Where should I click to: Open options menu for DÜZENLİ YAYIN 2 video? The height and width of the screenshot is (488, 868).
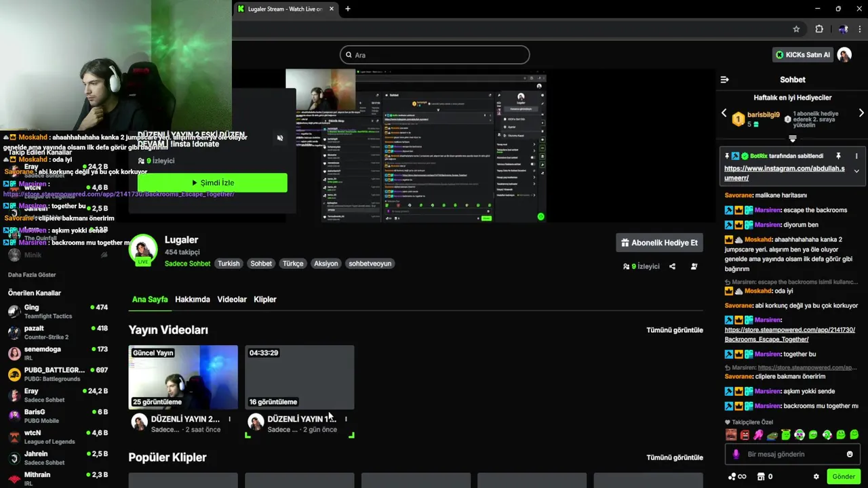tap(230, 420)
